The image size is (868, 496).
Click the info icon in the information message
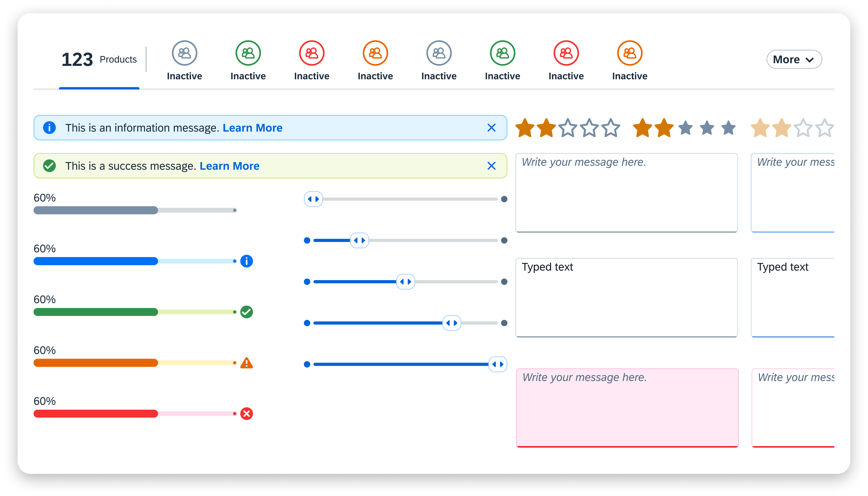coord(49,128)
